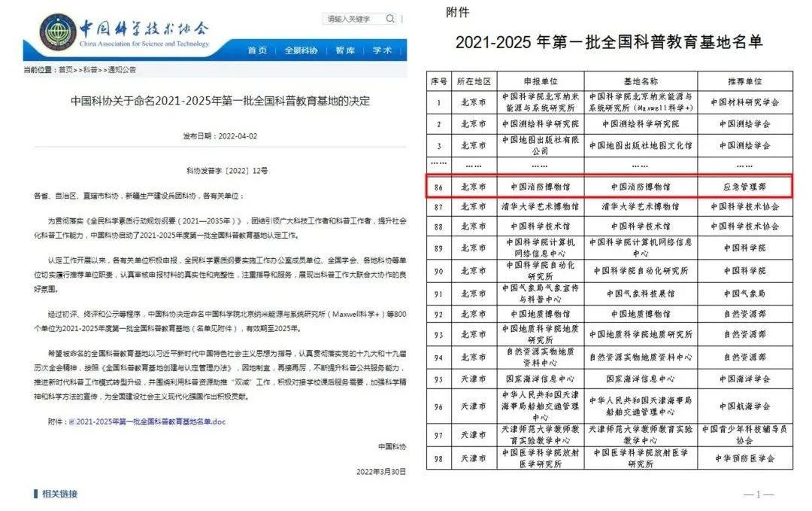Image resolution: width=812 pixels, height=511 pixels.
Task: Click the 中国科学技术协会 calligraphy site title
Action: (x=144, y=29)
